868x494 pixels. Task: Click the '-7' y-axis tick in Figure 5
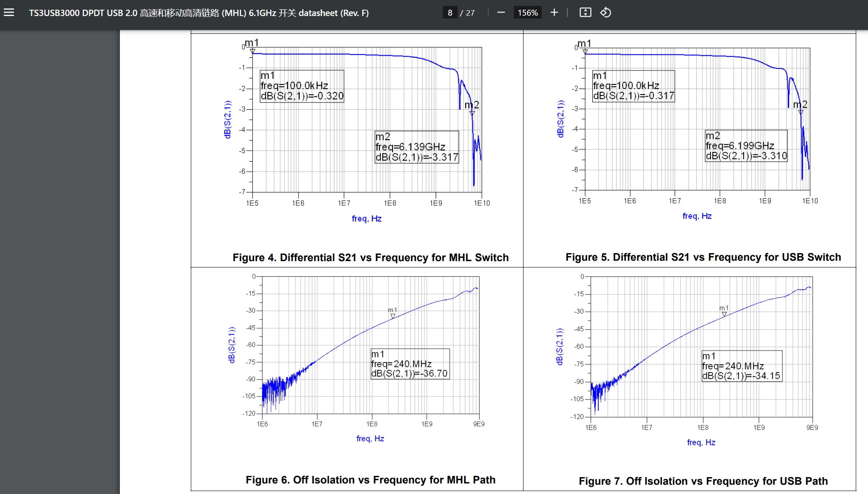click(x=575, y=190)
